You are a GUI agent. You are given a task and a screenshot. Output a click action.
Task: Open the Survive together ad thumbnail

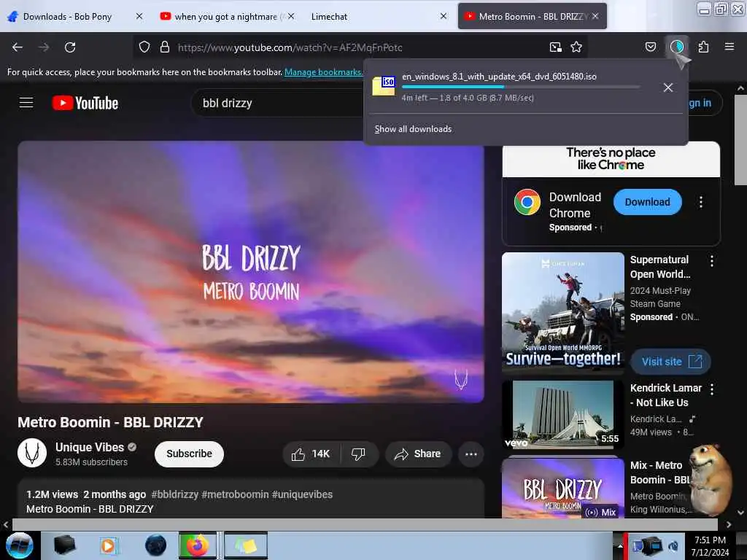click(563, 312)
